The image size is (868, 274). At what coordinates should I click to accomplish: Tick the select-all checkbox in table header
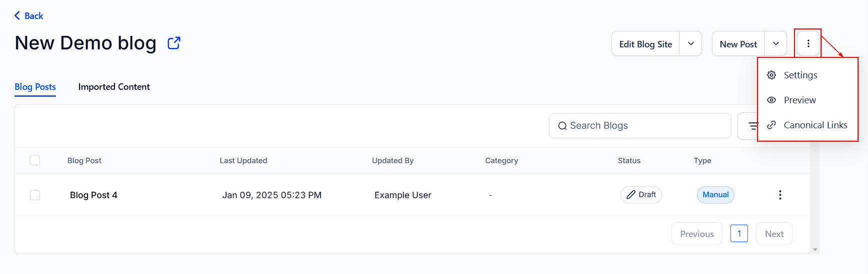tap(35, 160)
